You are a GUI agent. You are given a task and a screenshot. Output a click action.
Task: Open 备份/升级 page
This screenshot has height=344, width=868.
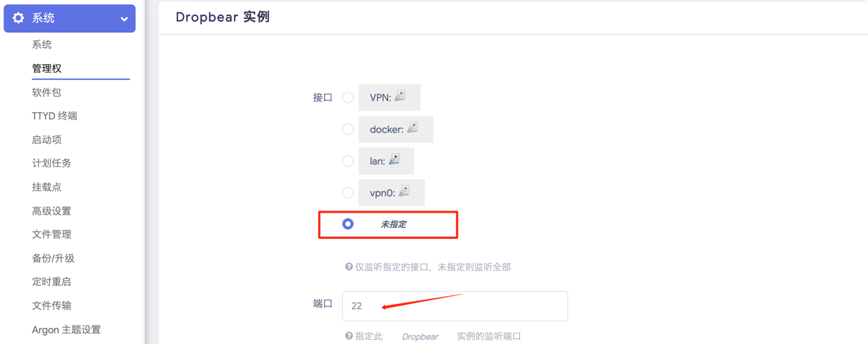(53, 258)
